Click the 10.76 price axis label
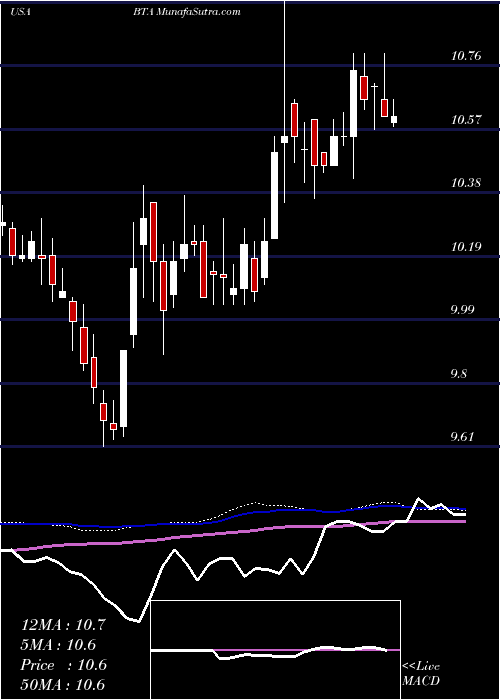The height and width of the screenshot is (700, 500). [x=466, y=56]
